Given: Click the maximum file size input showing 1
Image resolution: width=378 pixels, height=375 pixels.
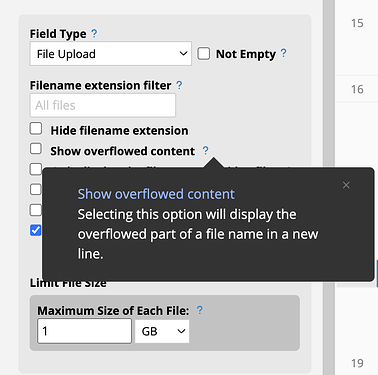Looking at the screenshot, I should pos(85,331).
